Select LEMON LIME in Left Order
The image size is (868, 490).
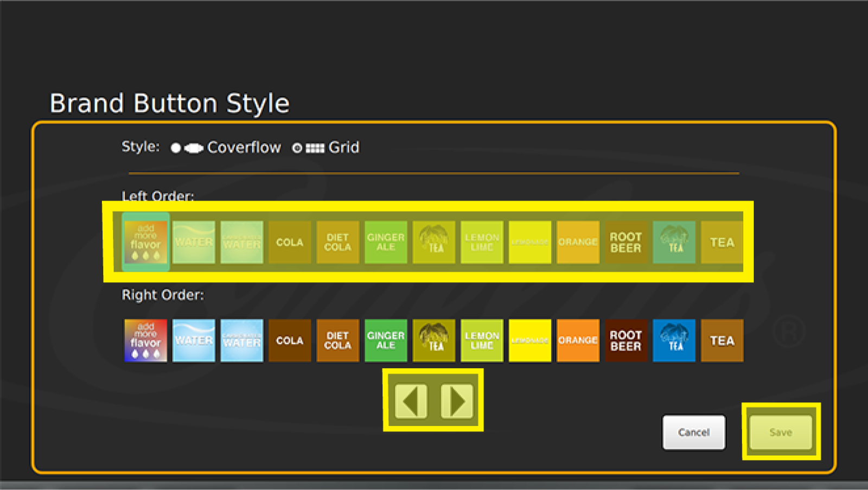(482, 242)
